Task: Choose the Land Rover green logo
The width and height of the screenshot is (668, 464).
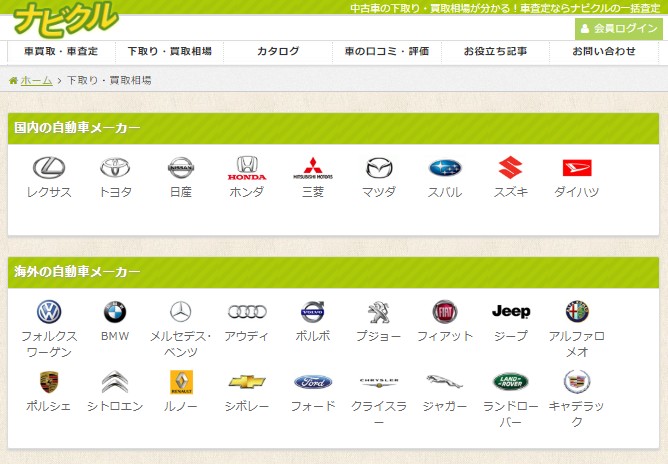Action: (x=510, y=382)
